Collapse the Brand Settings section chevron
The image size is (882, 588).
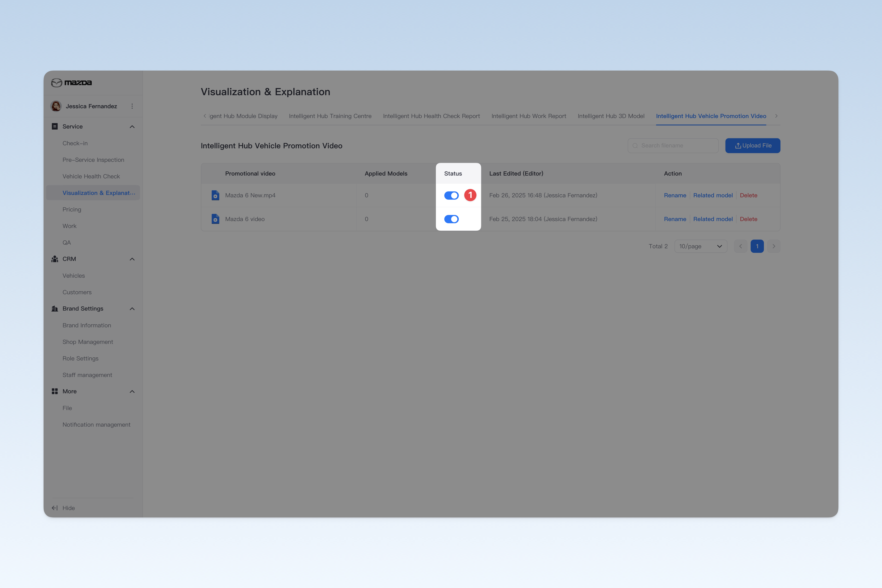tap(132, 309)
